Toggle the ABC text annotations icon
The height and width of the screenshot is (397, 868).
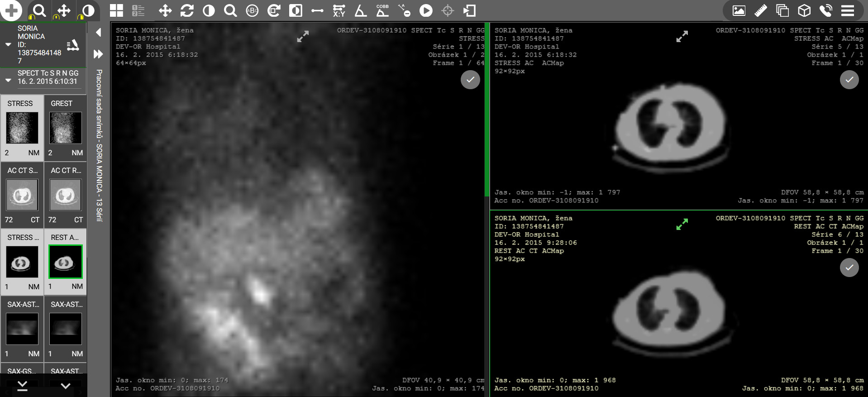point(252,10)
